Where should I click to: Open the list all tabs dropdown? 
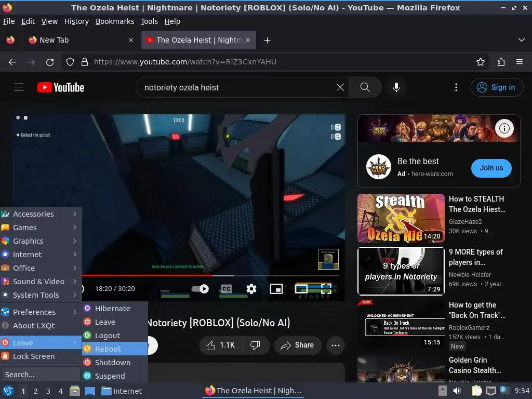coord(522,40)
